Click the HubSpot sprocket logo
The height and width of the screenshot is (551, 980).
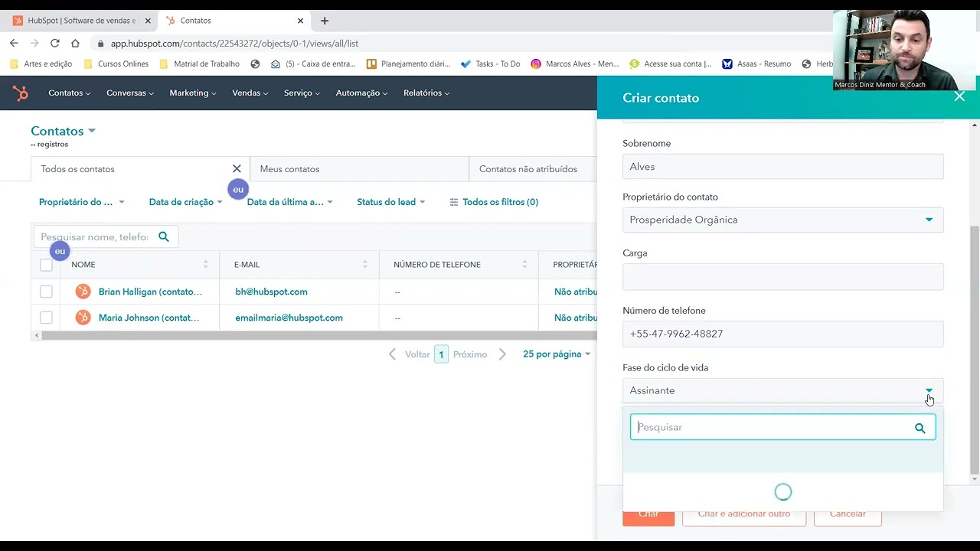coord(21,93)
